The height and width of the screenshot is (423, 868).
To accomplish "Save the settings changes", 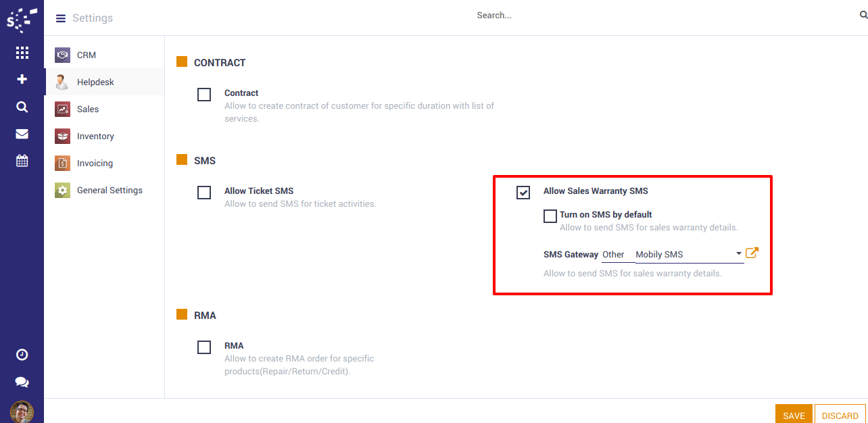I will pyautogui.click(x=794, y=416).
